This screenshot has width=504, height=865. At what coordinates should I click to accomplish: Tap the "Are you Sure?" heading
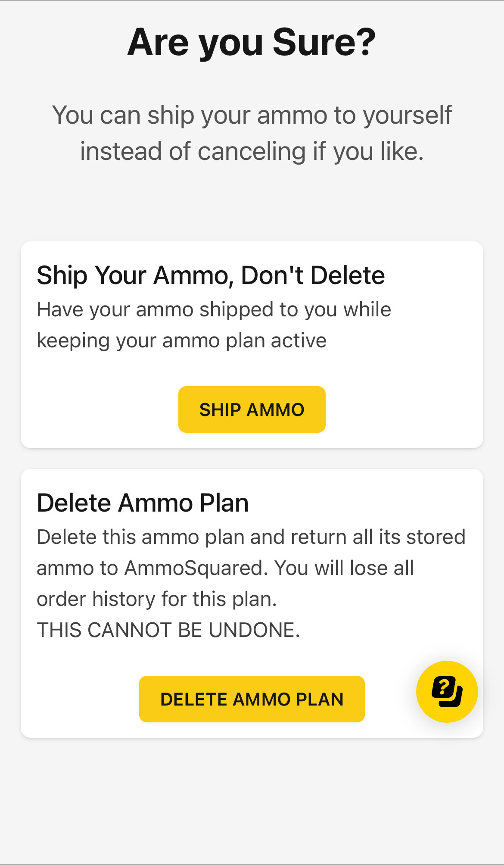(x=252, y=42)
